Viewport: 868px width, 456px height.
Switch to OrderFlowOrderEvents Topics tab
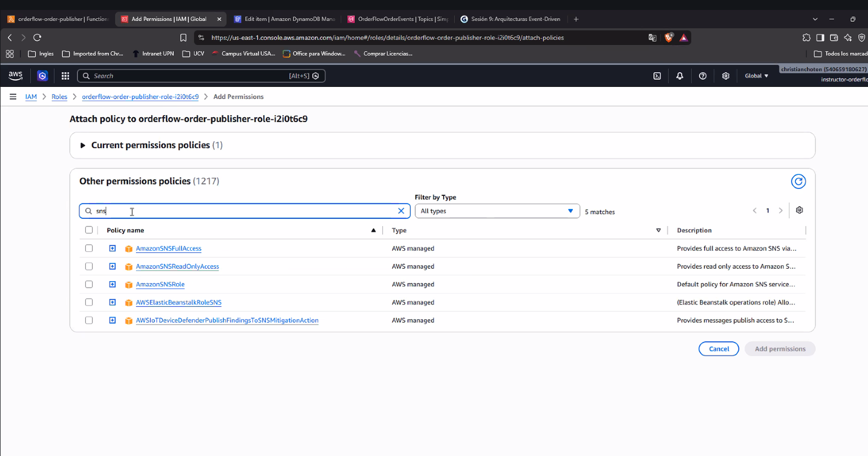(x=398, y=19)
